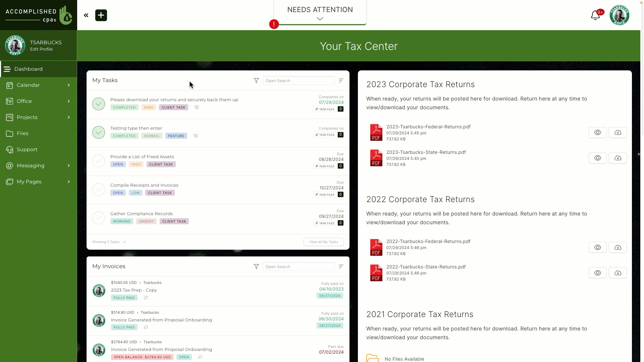This screenshot has width=644, height=362.
Task: Preview the 2022-Tsarbucks-State-Returns.pdf
Action: tap(598, 273)
